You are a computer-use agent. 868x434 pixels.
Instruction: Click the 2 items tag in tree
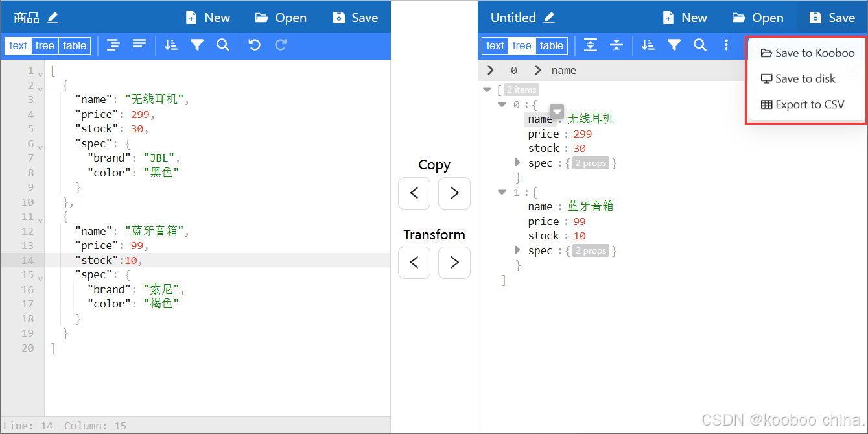tap(522, 90)
